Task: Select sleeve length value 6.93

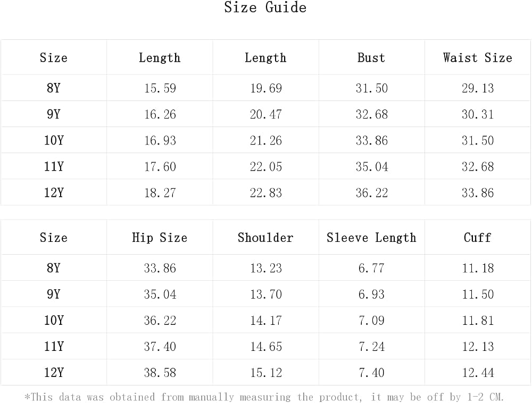Action: 371,294
